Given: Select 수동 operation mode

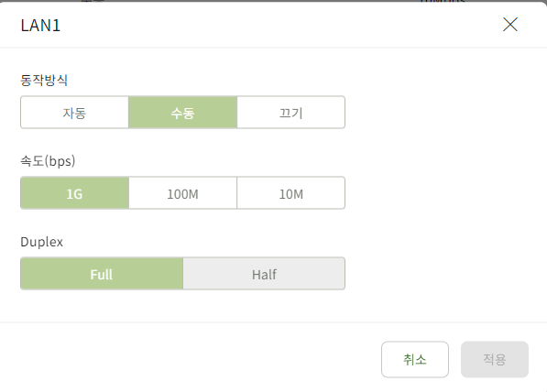Looking at the screenshot, I should click(183, 113).
